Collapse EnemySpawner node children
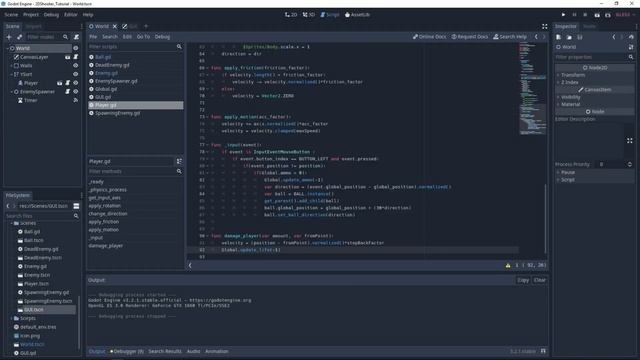640x360 pixels. (x=11, y=91)
